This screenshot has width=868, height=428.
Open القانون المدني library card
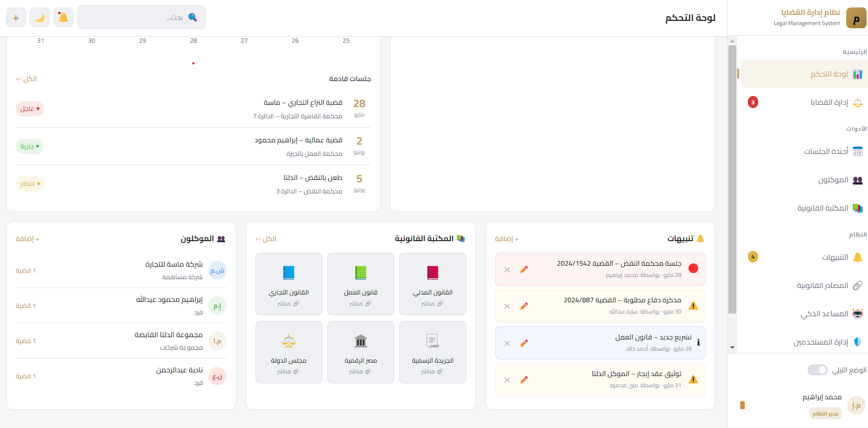point(433,284)
